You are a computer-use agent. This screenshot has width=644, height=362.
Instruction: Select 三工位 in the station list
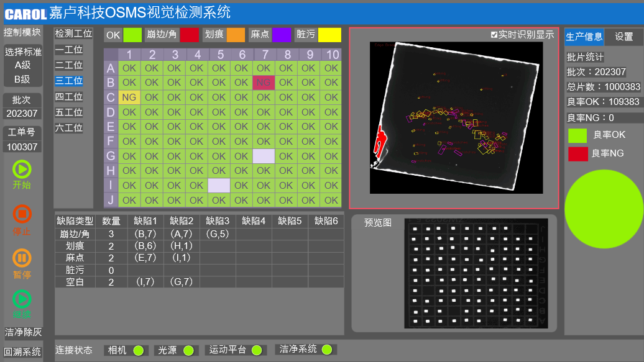68,81
